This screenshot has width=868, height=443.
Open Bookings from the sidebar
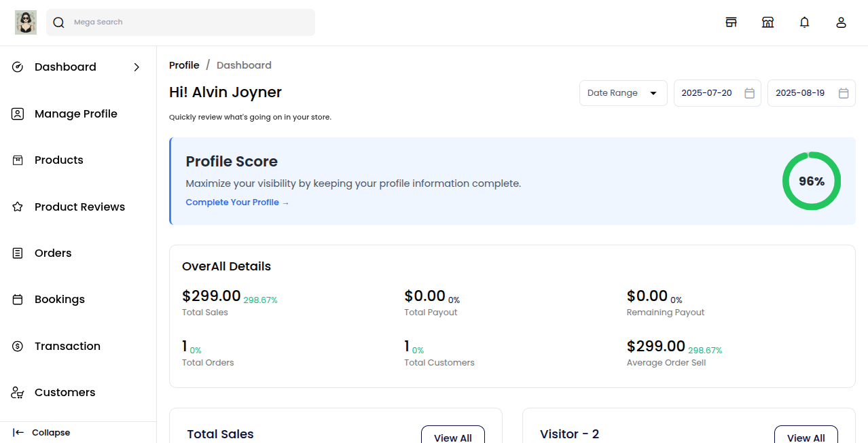[x=59, y=299]
